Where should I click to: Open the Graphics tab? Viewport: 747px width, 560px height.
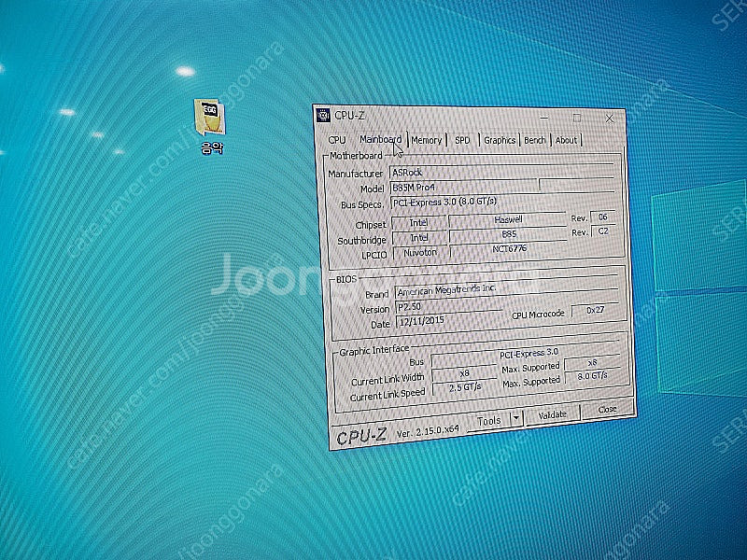(x=500, y=140)
